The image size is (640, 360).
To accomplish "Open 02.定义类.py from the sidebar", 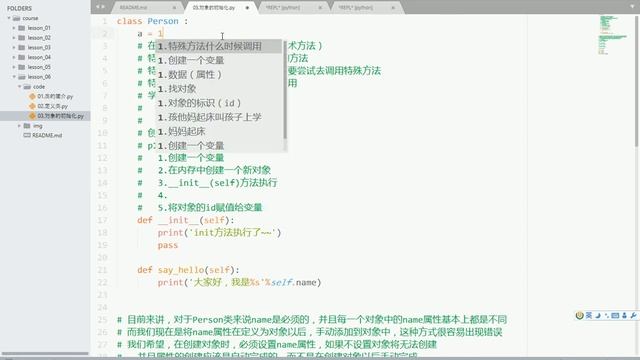I will [52, 106].
